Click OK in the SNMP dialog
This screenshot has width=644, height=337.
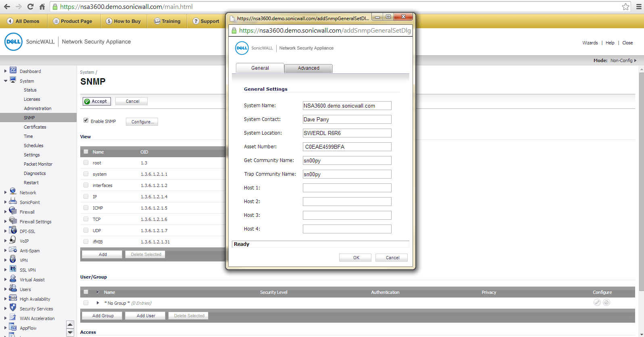355,258
